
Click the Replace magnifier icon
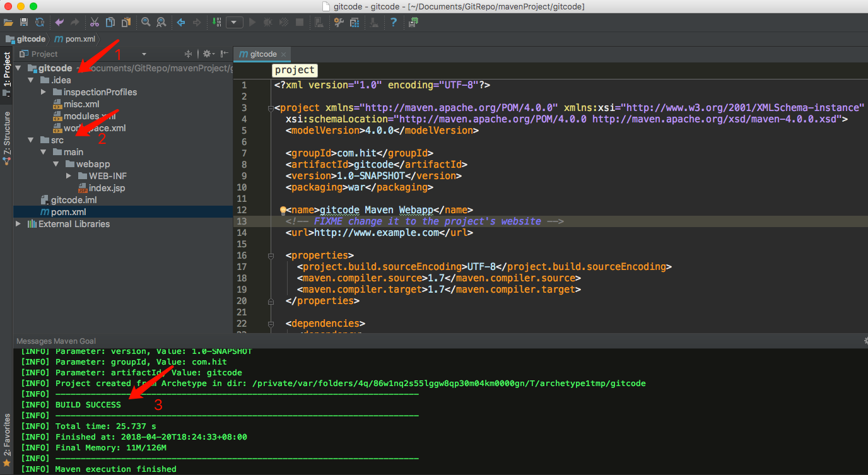point(161,22)
